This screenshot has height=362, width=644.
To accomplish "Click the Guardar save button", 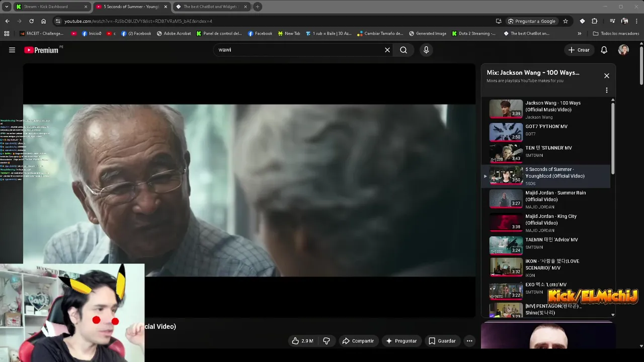I will (x=442, y=341).
